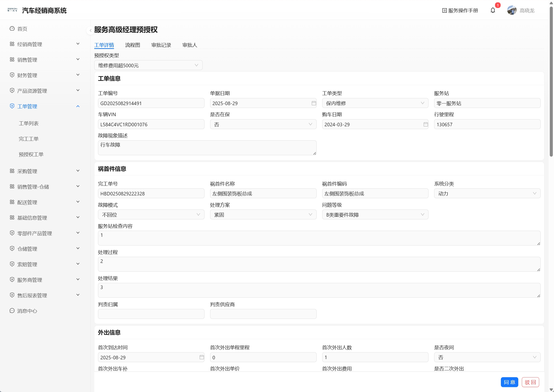
Task: Open the 工单类型 保内维修 dropdown
Action: tap(375, 103)
